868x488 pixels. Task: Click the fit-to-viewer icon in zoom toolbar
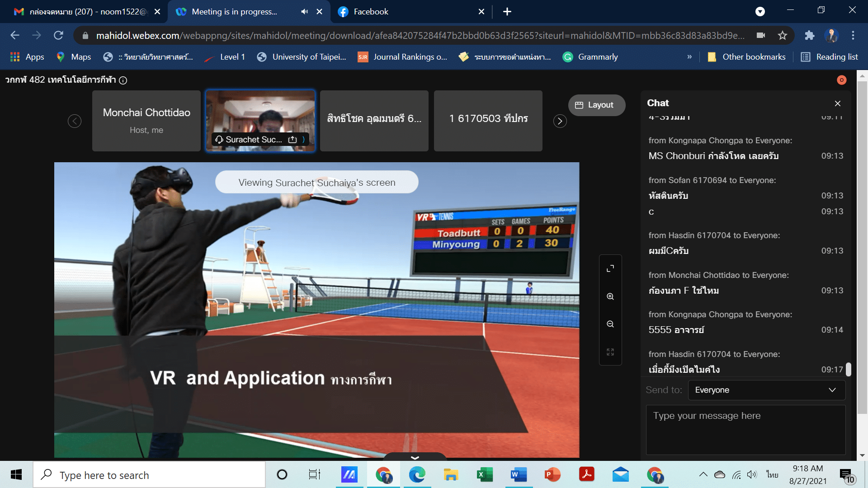coord(610,352)
